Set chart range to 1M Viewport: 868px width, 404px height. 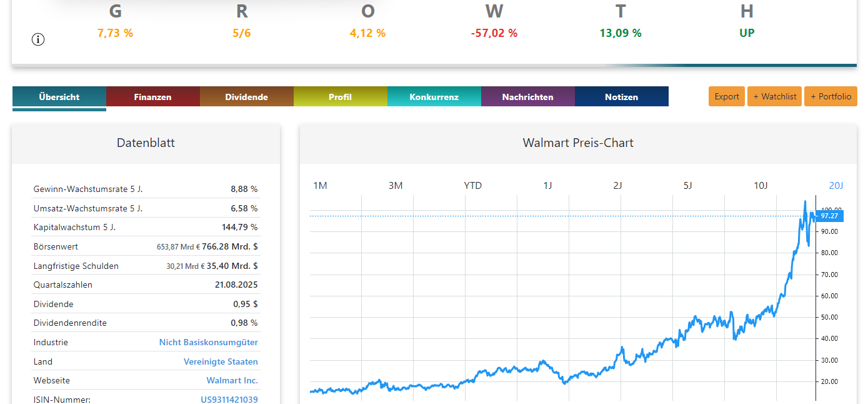[320, 186]
